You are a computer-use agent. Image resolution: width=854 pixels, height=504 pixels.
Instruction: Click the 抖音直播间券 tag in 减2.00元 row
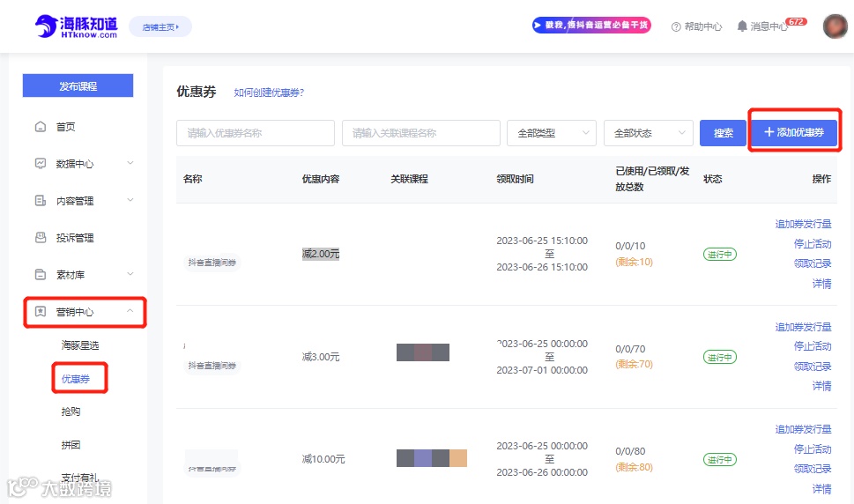[x=212, y=263]
